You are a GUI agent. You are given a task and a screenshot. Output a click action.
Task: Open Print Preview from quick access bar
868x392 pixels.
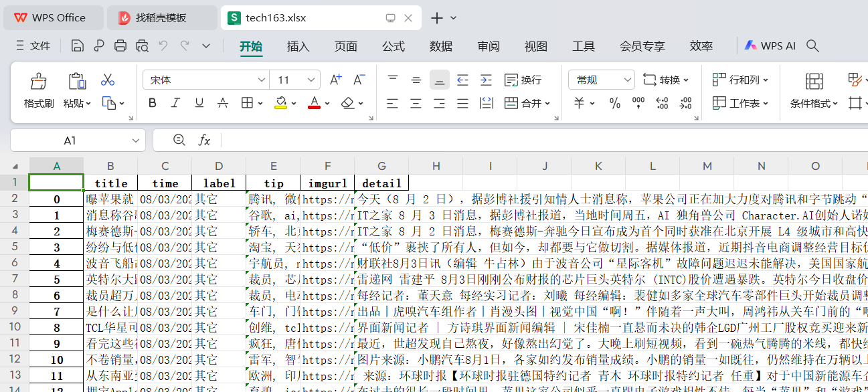pos(142,45)
